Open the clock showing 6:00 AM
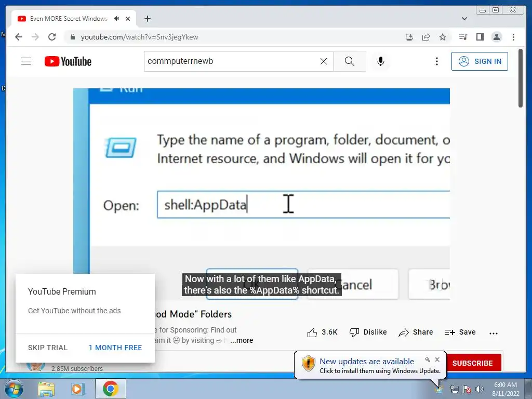 pos(506,389)
